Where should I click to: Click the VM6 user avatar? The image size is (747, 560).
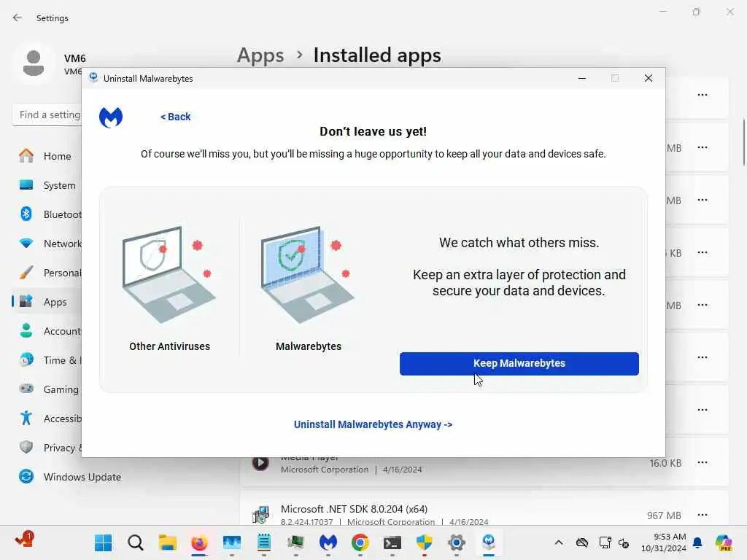click(34, 63)
